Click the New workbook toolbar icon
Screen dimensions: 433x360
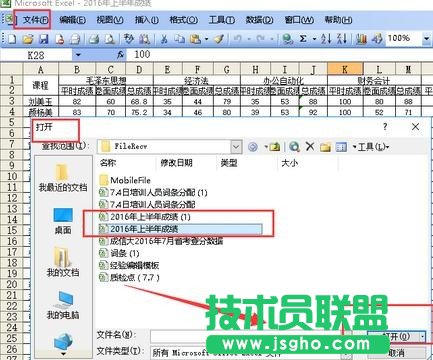12,39
